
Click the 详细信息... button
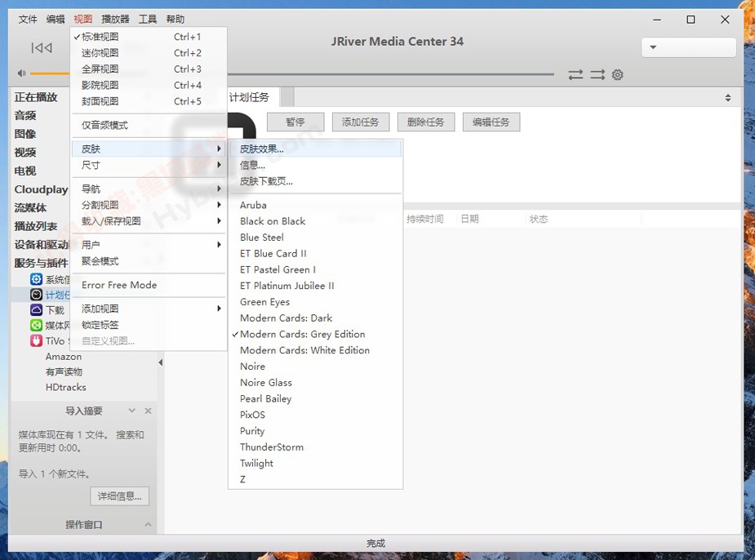[x=119, y=496]
